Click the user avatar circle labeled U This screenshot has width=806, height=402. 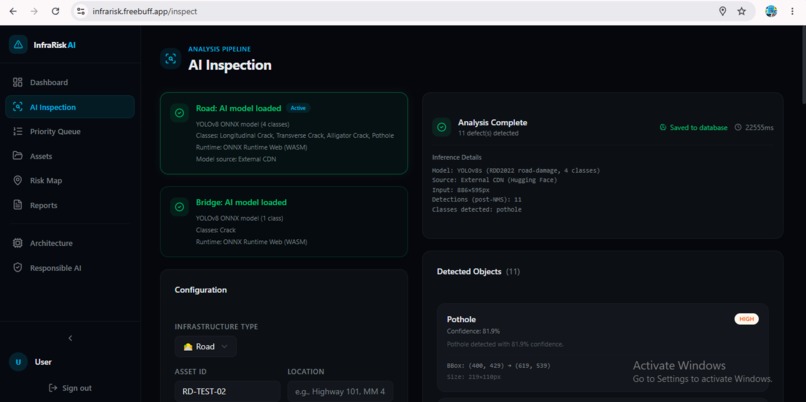[x=19, y=362]
